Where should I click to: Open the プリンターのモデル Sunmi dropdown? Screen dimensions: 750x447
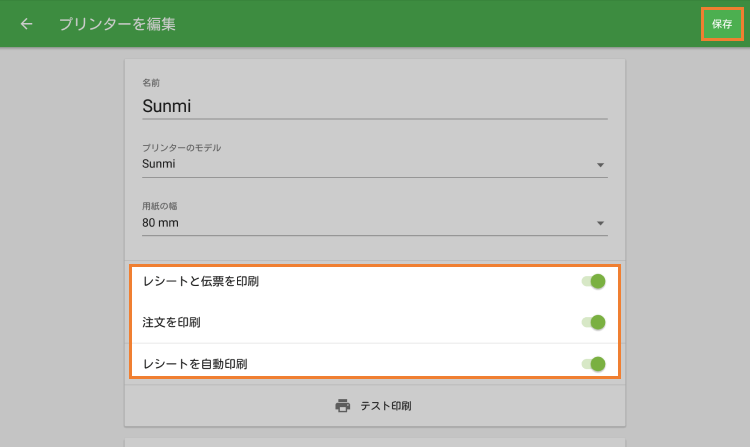(370, 164)
